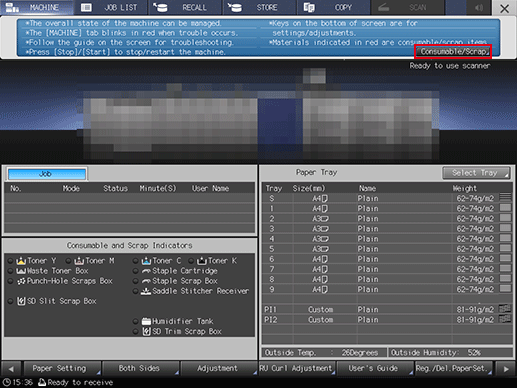
Task: Click the Outside Humidity readout
Action: coord(450,353)
